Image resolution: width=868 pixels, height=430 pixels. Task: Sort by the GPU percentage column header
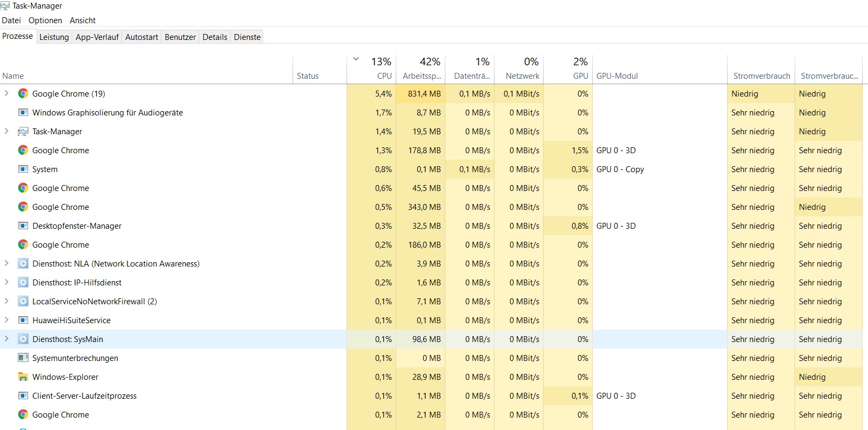(x=568, y=69)
